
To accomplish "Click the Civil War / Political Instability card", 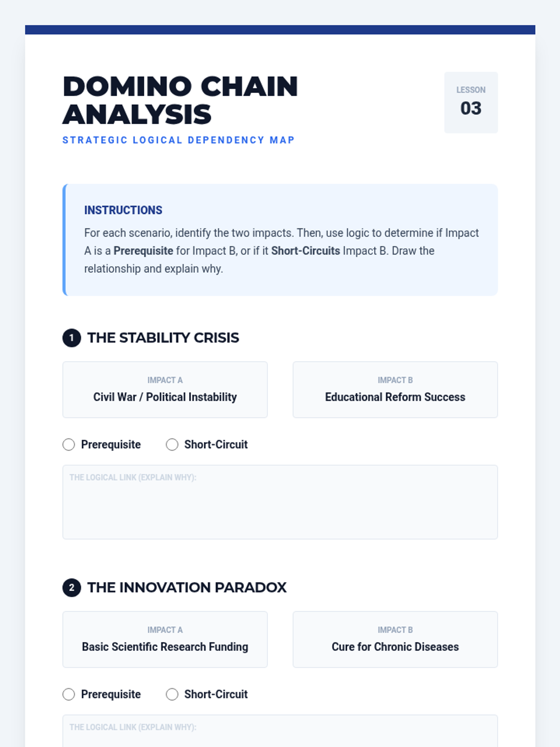I will [165, 389].
